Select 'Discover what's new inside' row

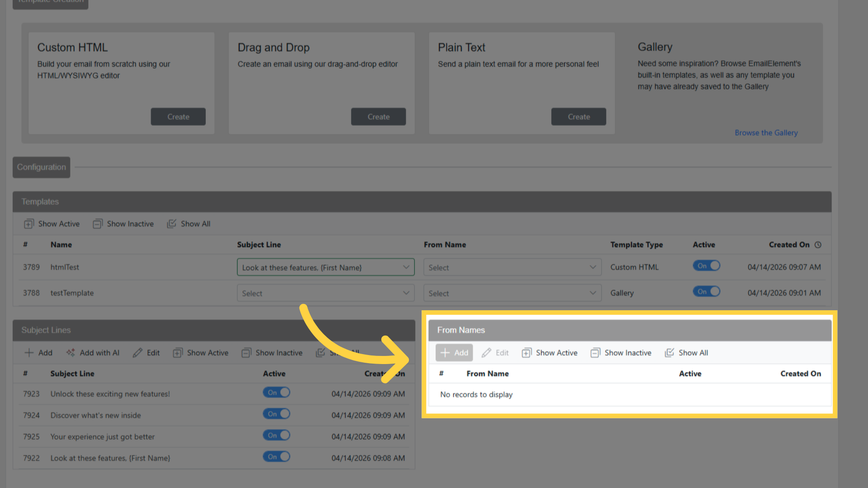pyautogui.click(x=95, y=415)
